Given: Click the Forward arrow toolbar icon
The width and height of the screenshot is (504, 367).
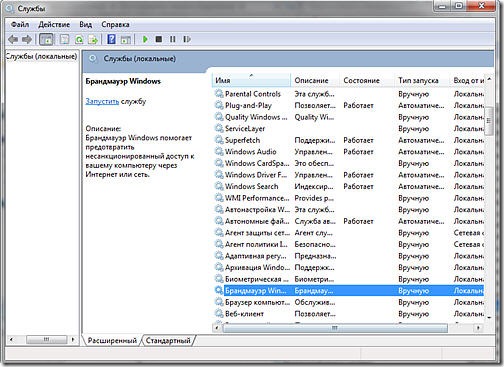Looking at the screenshot, I should click(27, 39).
